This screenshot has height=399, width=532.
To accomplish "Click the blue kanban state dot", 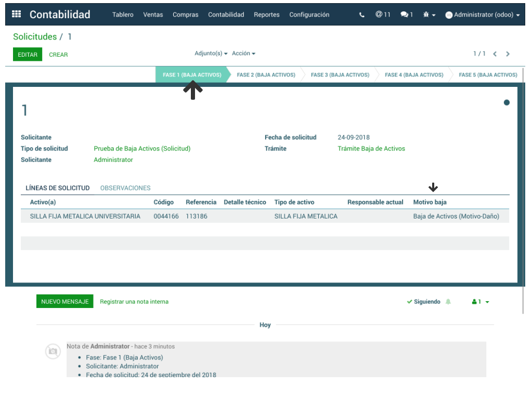I will click(x=507, y=102).
